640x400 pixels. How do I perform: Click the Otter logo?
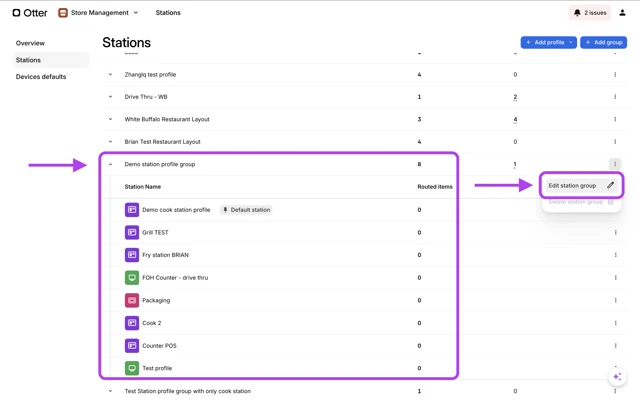[30, 13]
